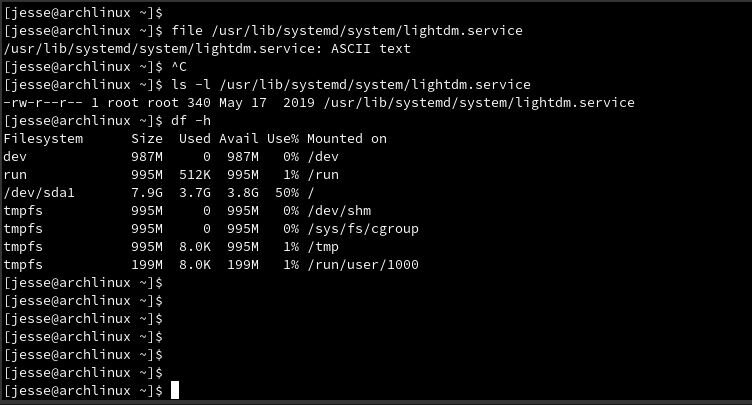Click the 'file' command on the second line
752x405 pixels.
click(187, 31)
